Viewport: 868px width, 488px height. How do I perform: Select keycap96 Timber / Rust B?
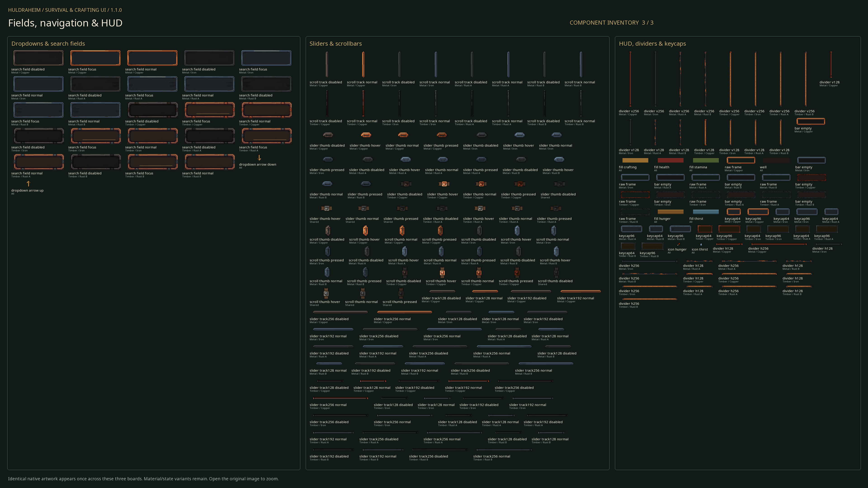click(x=653, y=246)
